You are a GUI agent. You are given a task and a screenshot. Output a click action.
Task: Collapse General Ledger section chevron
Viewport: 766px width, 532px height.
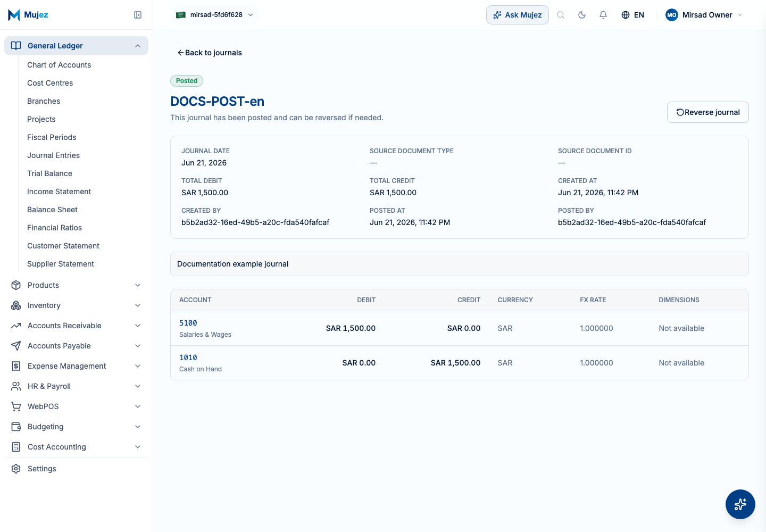coord(138,46)
